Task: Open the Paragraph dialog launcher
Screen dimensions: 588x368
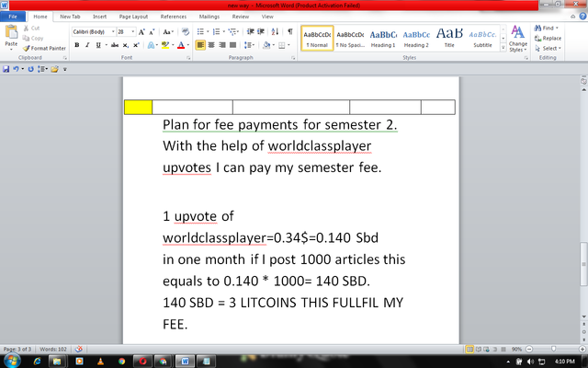Action: (293, 58)
